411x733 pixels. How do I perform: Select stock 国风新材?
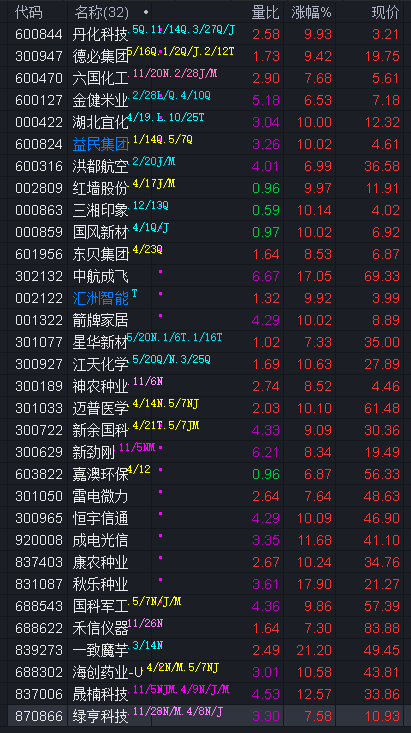point(101,232)
